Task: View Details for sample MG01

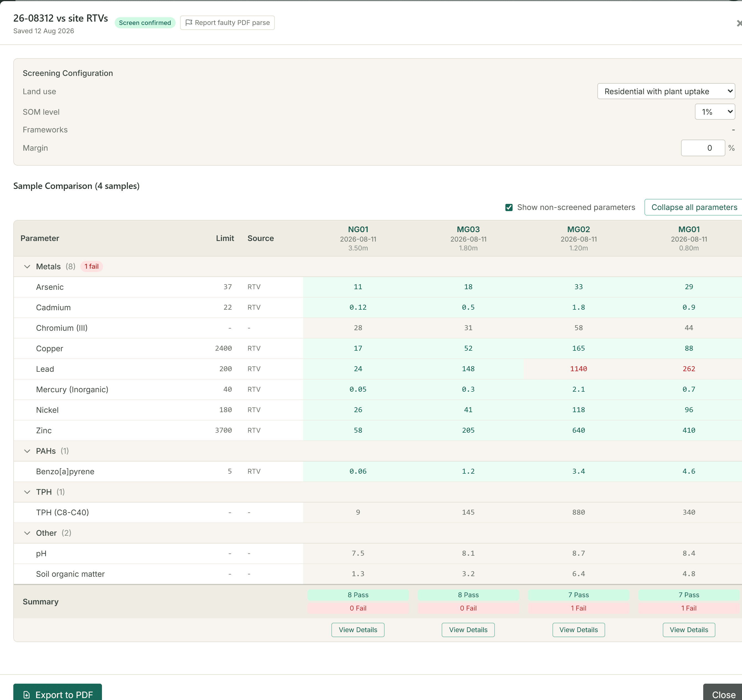Action: coord(689,630)
